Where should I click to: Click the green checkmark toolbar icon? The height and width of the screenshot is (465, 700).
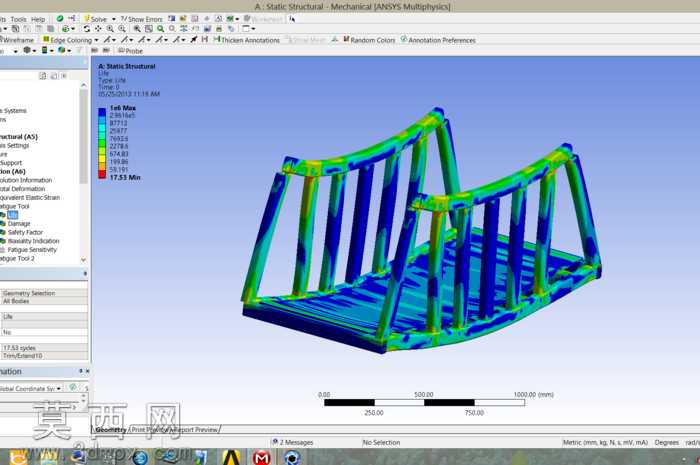tap(60, 19)
